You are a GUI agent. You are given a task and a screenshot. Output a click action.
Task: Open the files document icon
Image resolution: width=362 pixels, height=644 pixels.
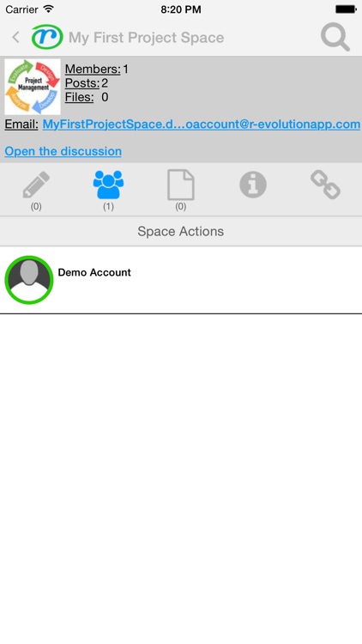181,185
